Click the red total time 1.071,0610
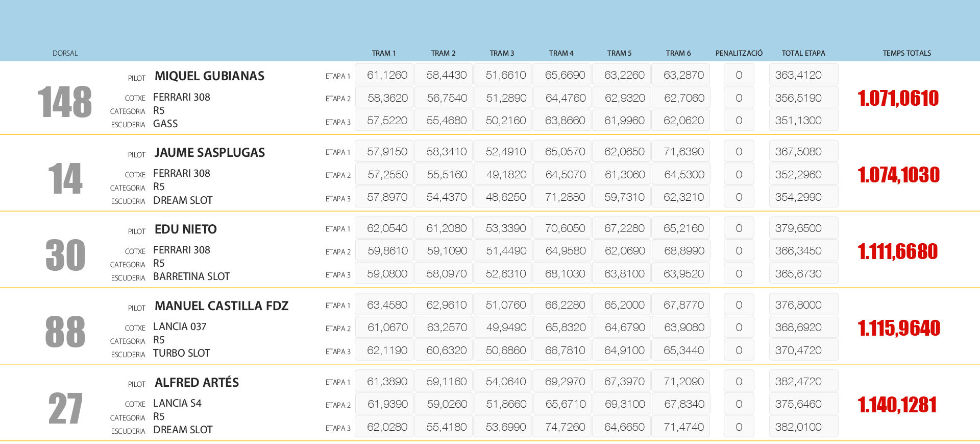 898,98
